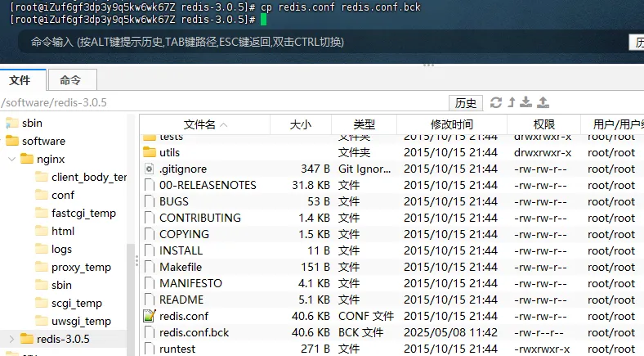Click the COPYING file icon
Viewport: 644px width, 356px height.
tap(150, 234)
